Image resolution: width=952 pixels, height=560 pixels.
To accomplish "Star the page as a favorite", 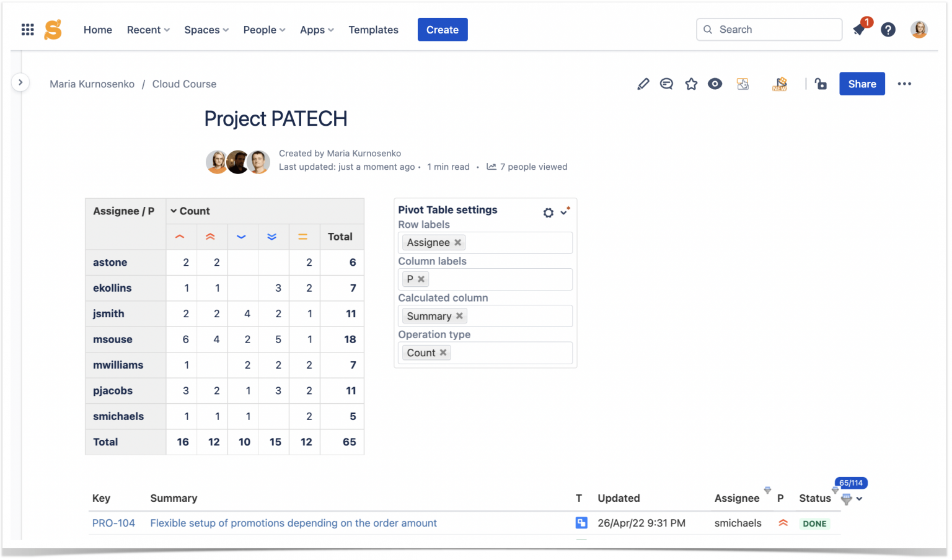I will 691,84.
